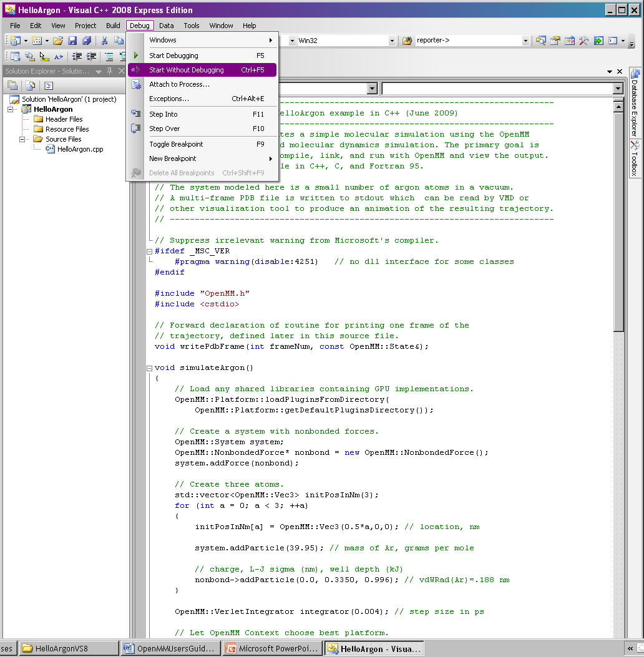Choose Step Over menu item
Image resolution: width=644 pixels, height=657 pixels.
[x=202, y=129]
